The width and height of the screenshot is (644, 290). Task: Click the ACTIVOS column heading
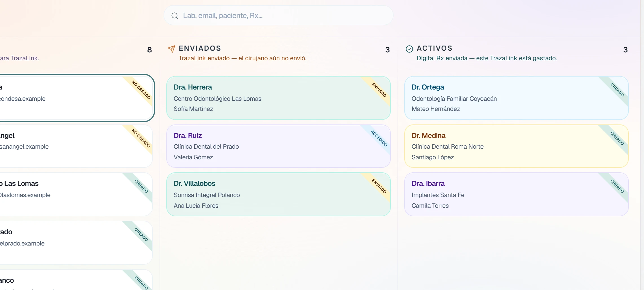[435, 48]
